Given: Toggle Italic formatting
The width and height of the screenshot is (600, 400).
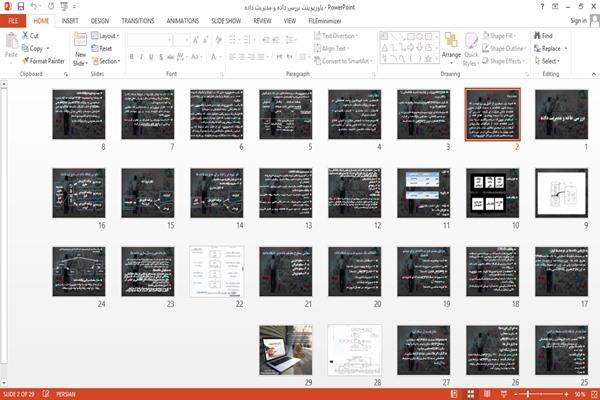Looking at the screenshot, I should click(x=141, y=57).
